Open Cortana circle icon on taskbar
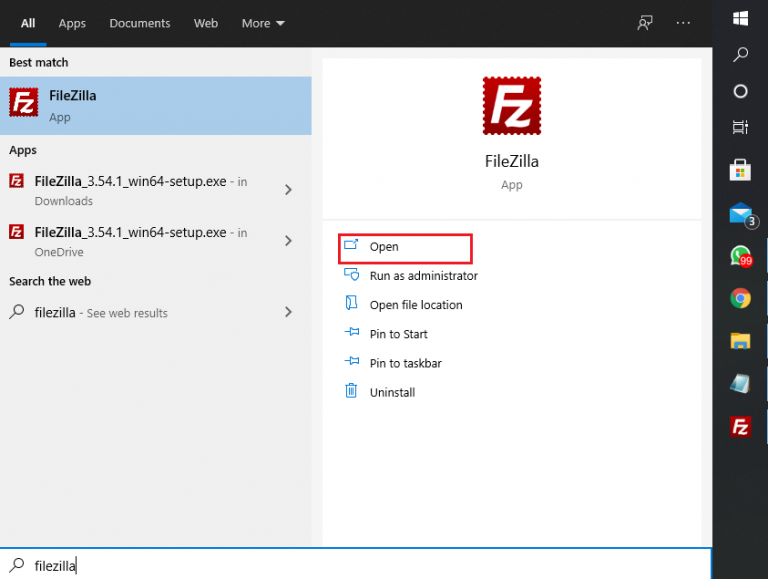The image size is (768, 579). [740, 91]
